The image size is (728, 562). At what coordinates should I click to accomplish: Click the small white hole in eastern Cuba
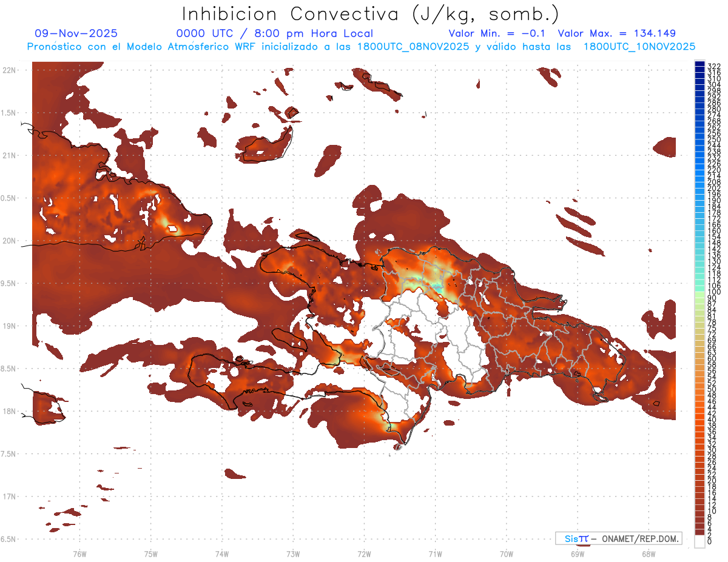click(x=172, y=229)
